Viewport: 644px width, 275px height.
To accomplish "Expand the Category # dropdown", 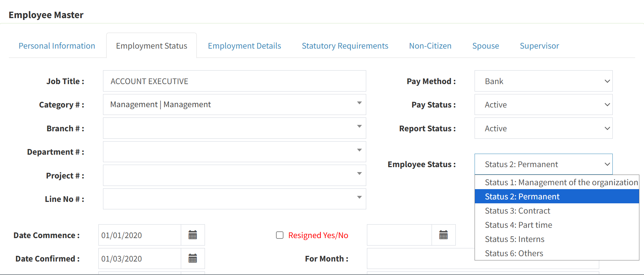I will click(x=234, y=104).
